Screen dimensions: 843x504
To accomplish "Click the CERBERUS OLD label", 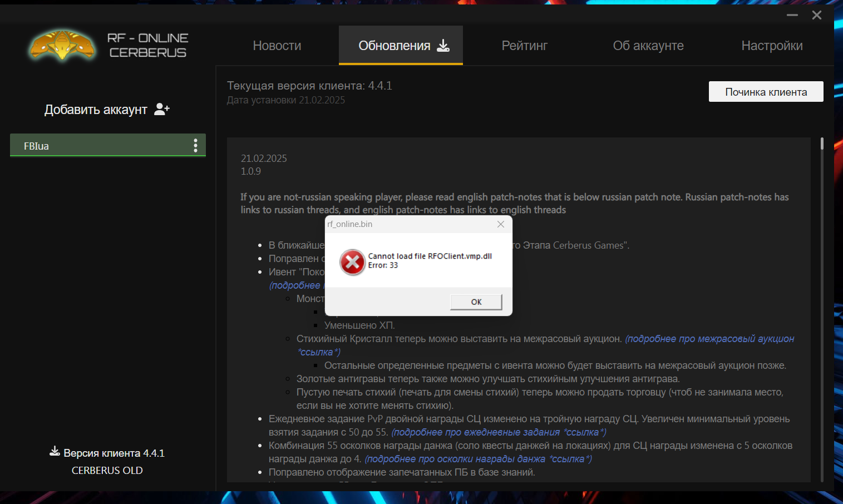I will click(107, 471).
